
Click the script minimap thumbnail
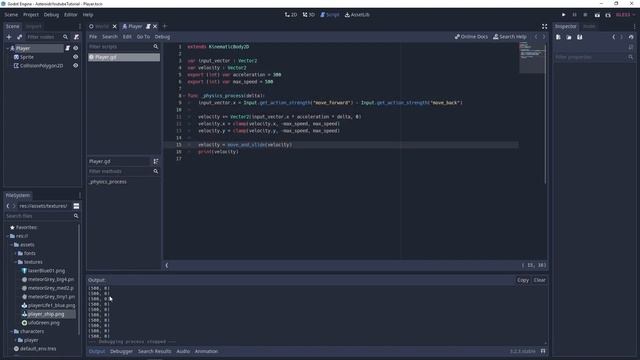tap(532, 58)
